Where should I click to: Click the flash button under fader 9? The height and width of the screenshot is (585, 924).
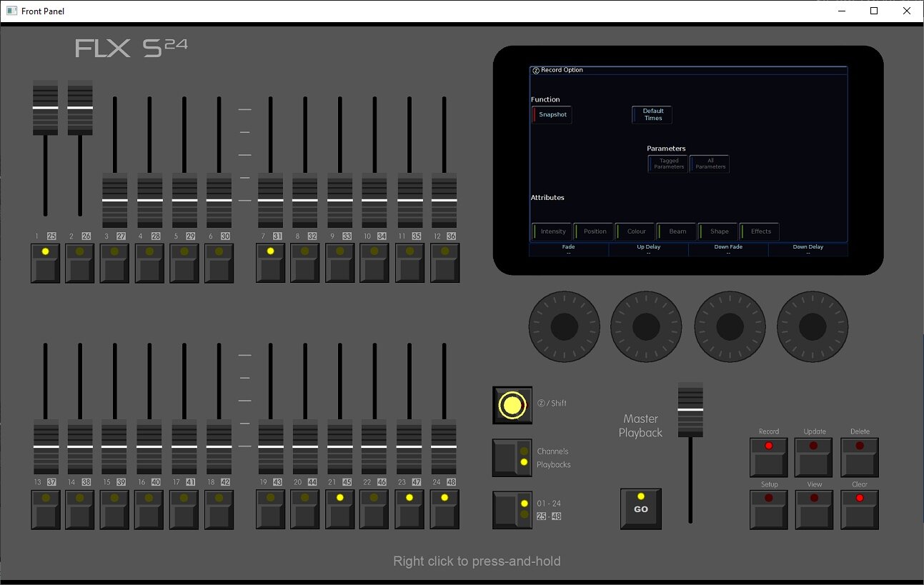[x=340, y=263]
